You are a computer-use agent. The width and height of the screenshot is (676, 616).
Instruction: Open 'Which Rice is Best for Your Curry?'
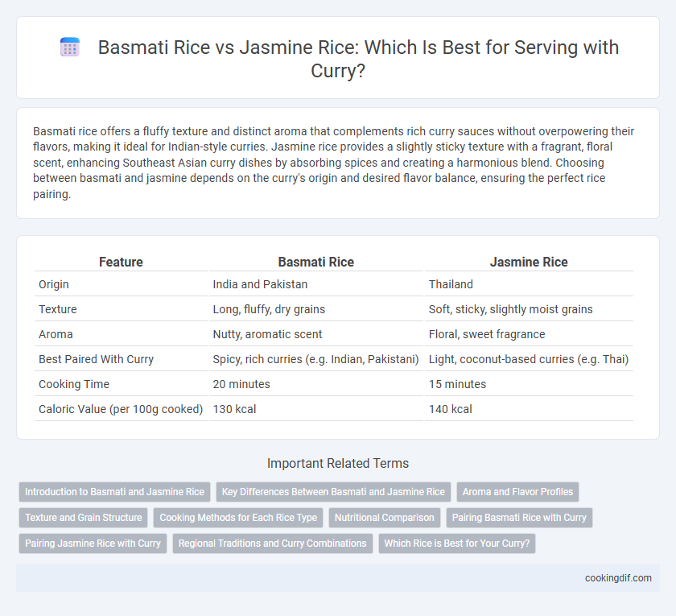tap(457, 543)
